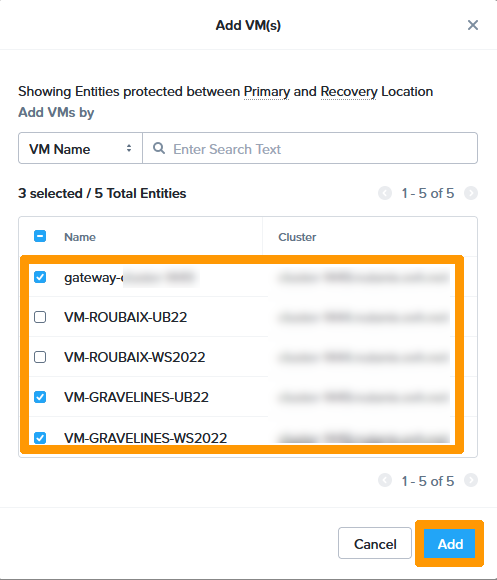Go to previous page using top pagination arrow
Image resolution: width=497 pixels, height=580 pixels.
[x=385, y=193]
